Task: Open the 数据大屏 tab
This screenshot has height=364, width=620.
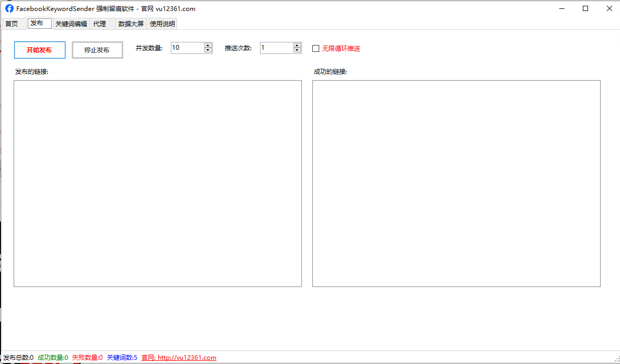Action: pyautogui.click(x=131, y=24)
